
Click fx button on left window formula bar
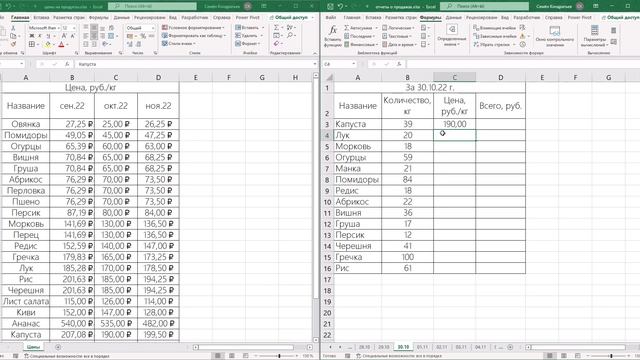(67, 64)
